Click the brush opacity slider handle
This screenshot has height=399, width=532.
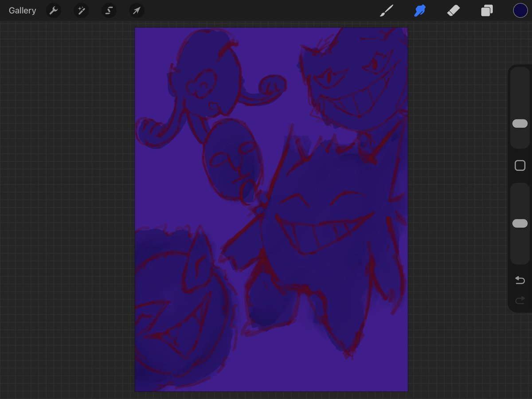[520, 223]
